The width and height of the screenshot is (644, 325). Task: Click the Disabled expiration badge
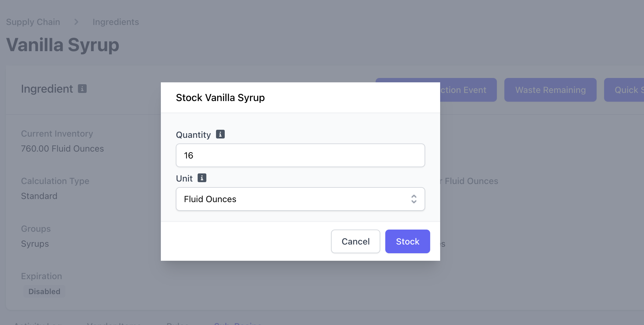click(44, 291)
